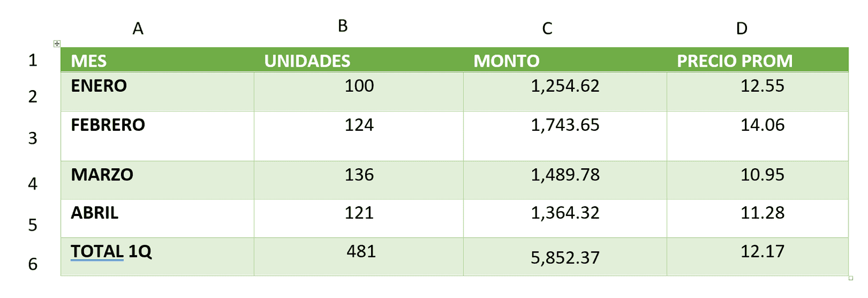This screenshot has width=868, height=298.
Task: Click the table resize handle corner
Action: pyautogui.click(x=851, y=278)
